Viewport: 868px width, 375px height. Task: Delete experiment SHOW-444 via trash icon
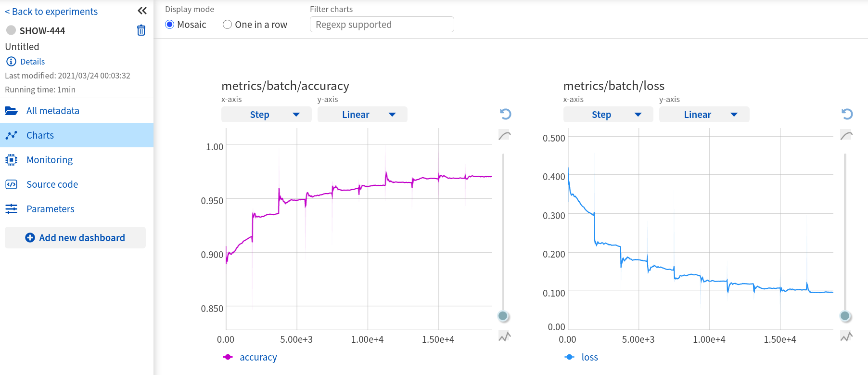coord(141,30)
